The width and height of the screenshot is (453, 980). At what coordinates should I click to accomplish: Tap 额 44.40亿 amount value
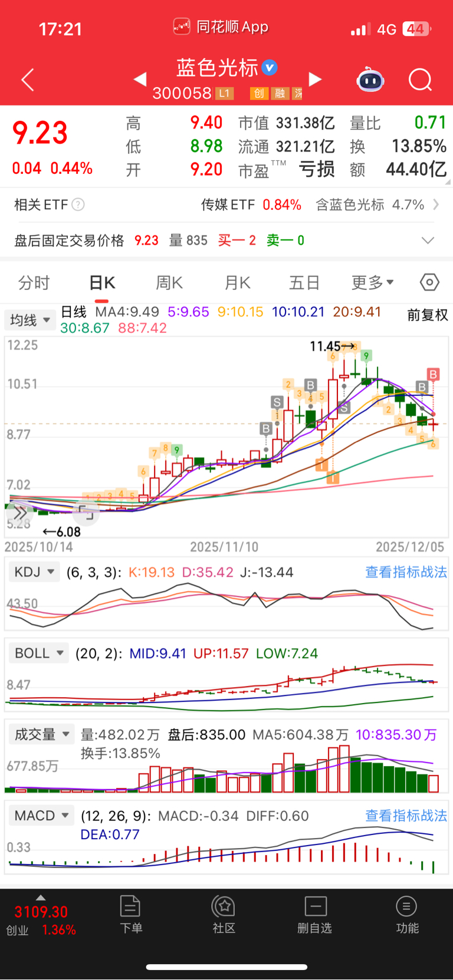point(416,170)
